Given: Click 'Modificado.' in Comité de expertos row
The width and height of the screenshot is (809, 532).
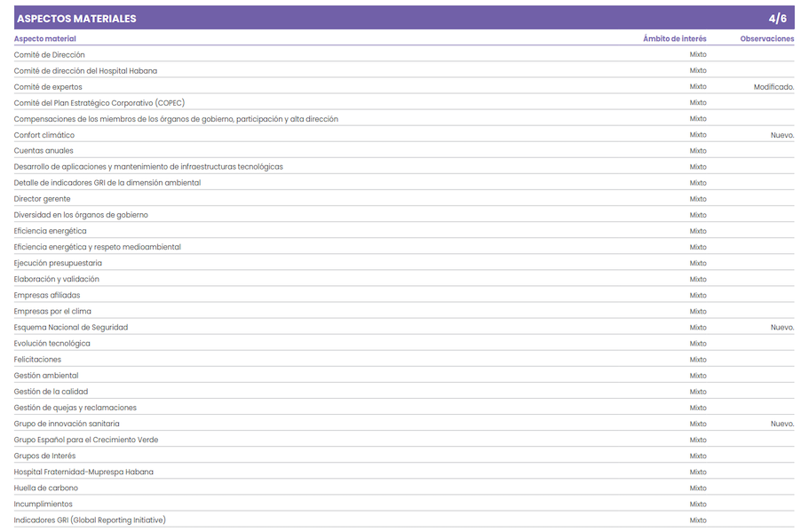Looking at the screenshot, I should (773, 87).
